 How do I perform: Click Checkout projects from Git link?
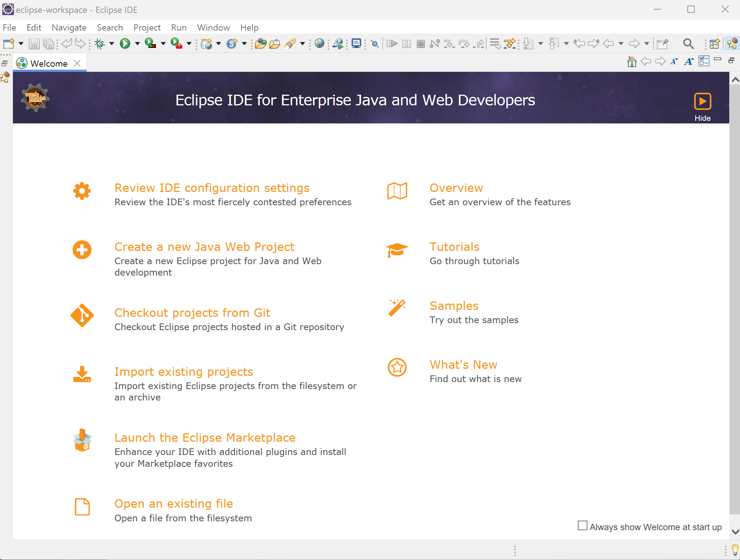coord(192,313)
